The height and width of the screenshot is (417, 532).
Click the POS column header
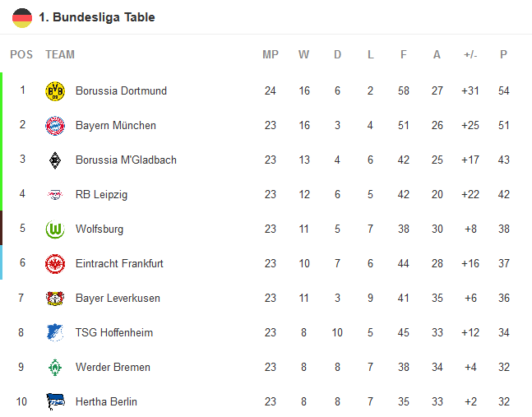(21, 54)
